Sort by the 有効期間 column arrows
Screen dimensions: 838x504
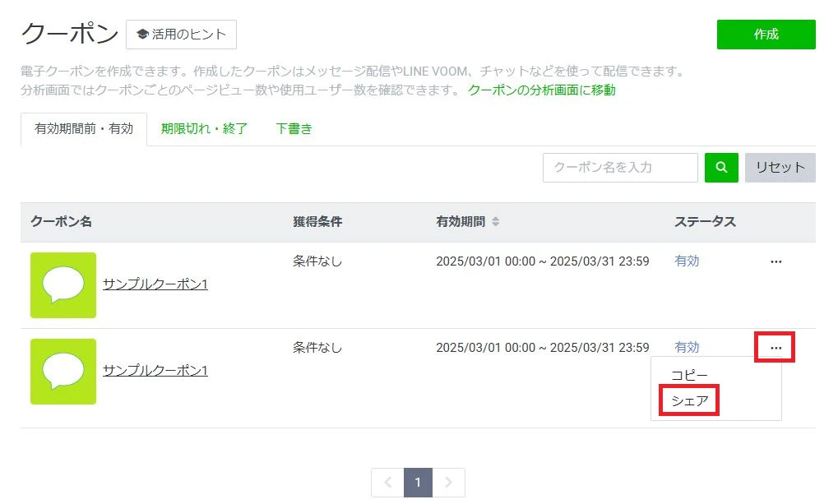[x=495, y=221]
